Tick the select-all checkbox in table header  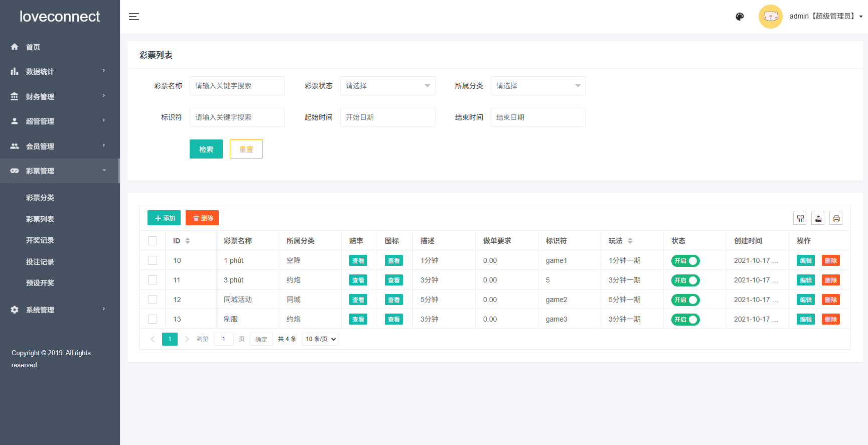pyautogui.click(x=153, y=241)
